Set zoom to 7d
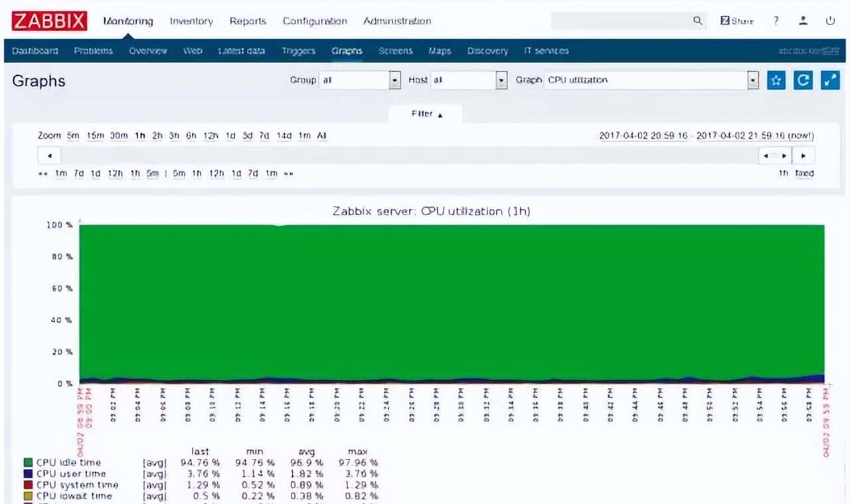Screen dimensions: 850x504 click(x=264, y=135)
